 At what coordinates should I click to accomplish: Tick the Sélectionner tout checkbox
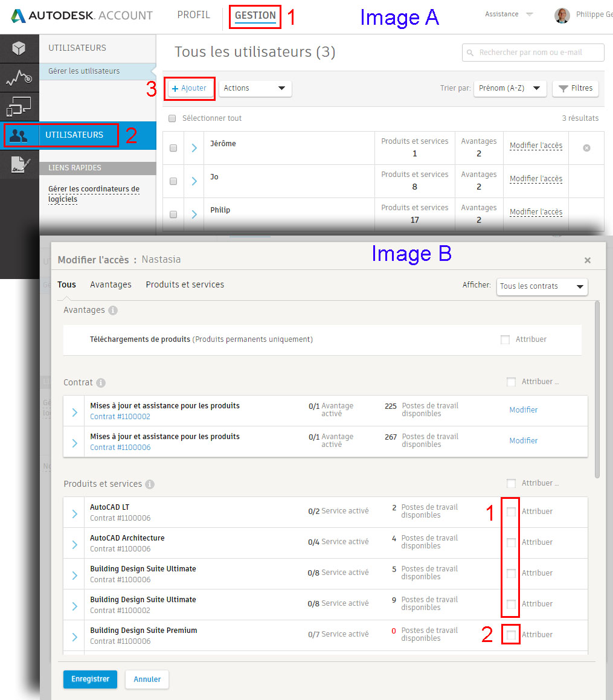click(x=172, y=118)
